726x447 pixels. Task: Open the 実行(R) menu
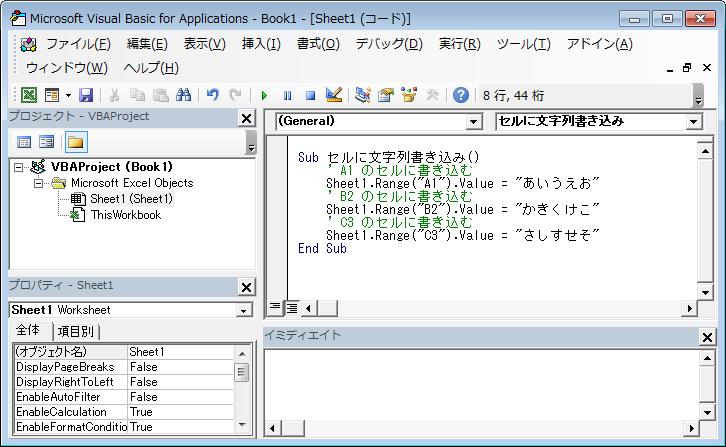[460, 44]
